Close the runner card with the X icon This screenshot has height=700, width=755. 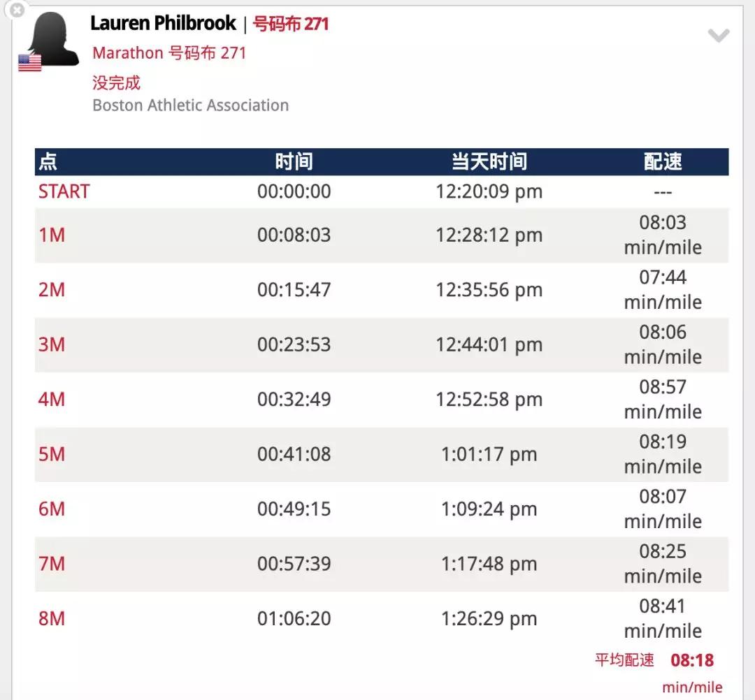click(16, 10)
